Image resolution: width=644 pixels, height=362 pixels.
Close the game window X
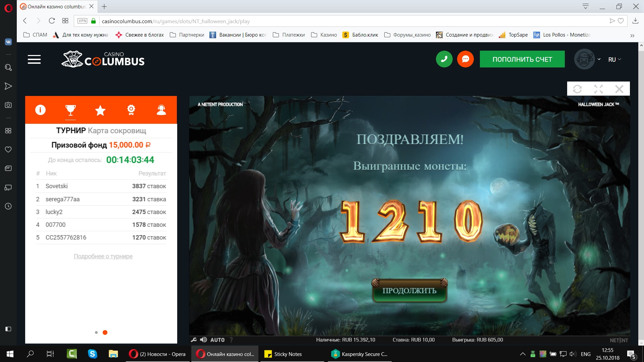619,89
